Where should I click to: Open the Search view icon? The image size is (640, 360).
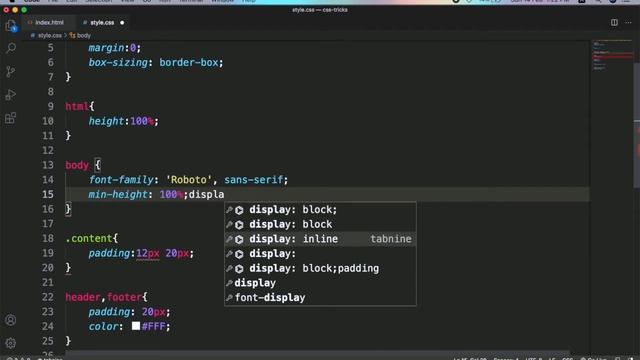coord(11,48)
